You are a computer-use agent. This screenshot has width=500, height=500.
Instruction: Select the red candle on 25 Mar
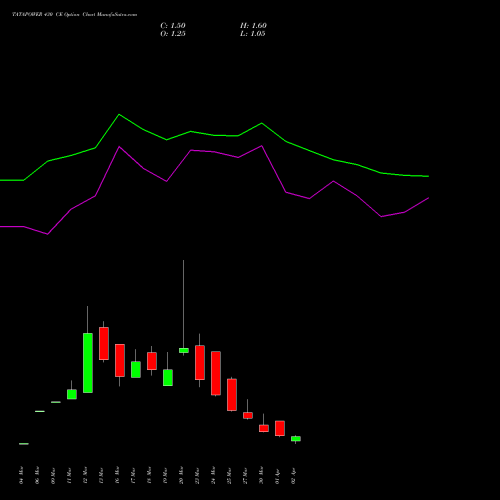(x=232, y=395)
